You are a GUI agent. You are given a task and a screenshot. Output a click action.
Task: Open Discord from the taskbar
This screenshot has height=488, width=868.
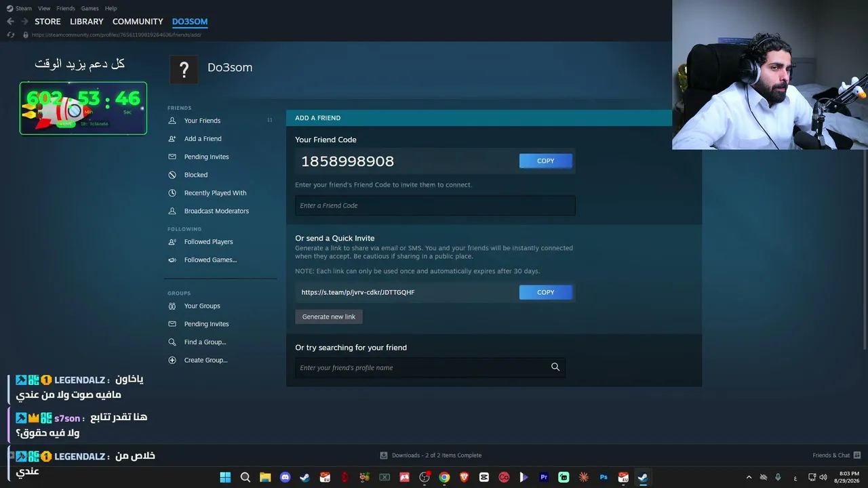coord(285,477)
